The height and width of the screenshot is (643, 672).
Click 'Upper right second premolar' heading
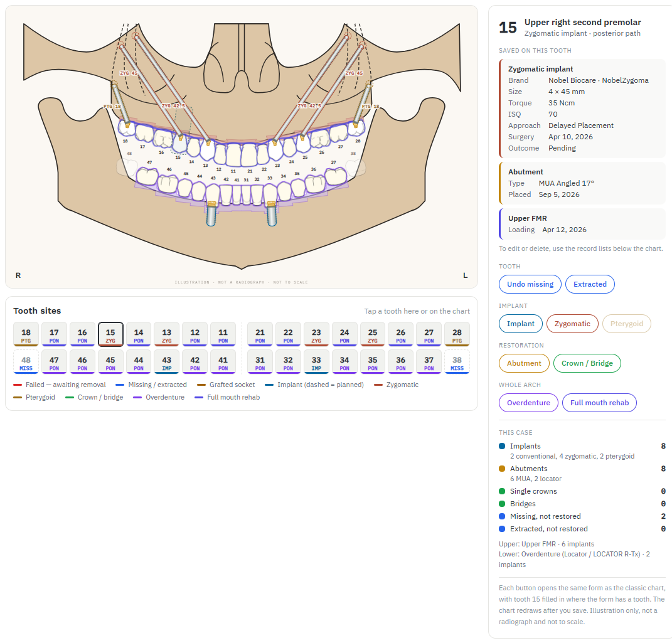point(582,23)
